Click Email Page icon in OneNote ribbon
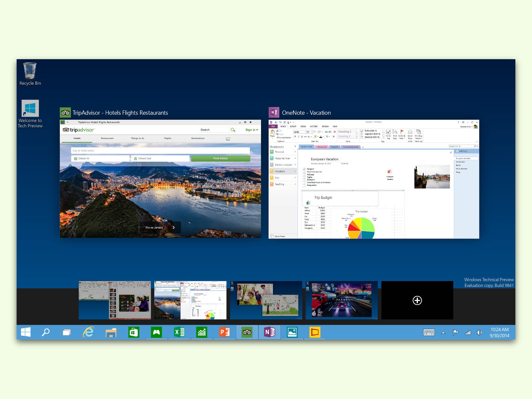532x399 pixels. click(410, 135)
